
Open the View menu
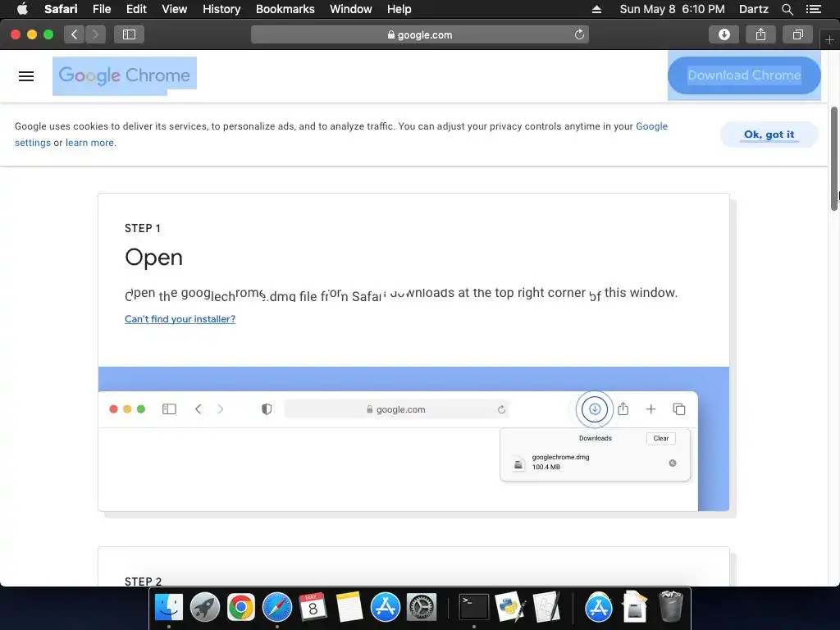coord(175,9)
